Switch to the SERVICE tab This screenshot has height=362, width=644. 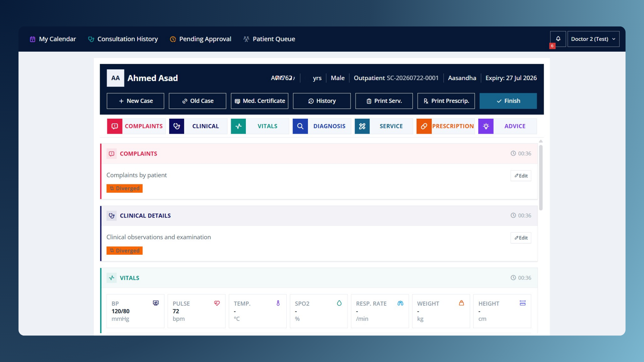click(x=384, y=126)
